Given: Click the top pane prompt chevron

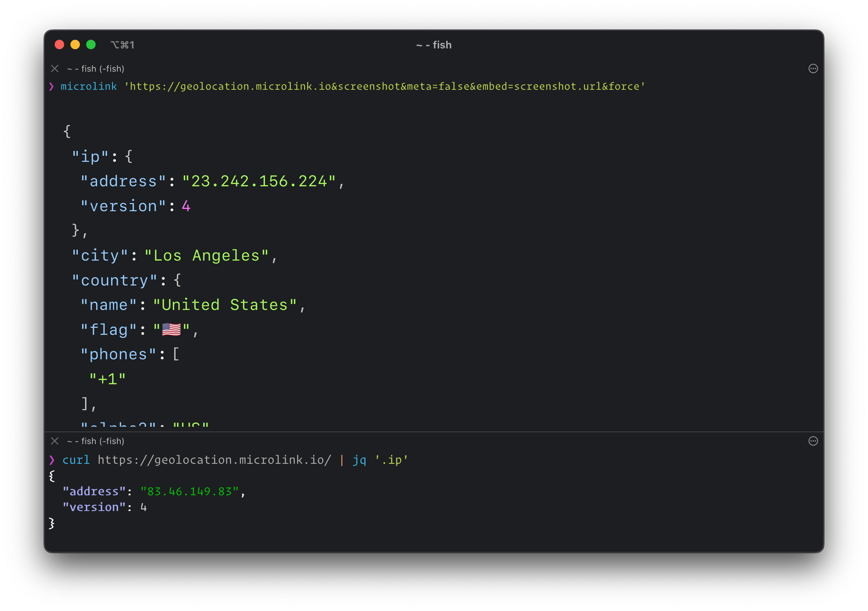Looking at the screenshot, I should [52, 86].
